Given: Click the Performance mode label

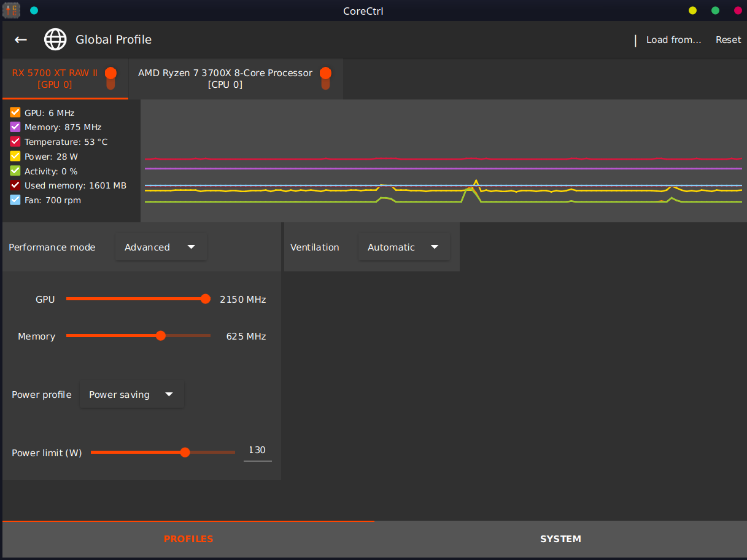Looking at the screenshot, I should (52, 247).
